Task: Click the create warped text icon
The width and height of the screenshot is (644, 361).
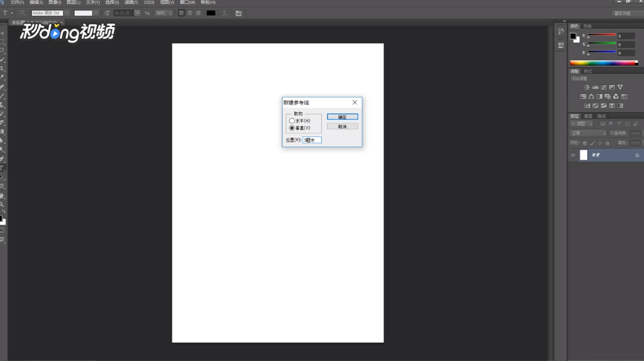Action: click(x=224, y=13)
